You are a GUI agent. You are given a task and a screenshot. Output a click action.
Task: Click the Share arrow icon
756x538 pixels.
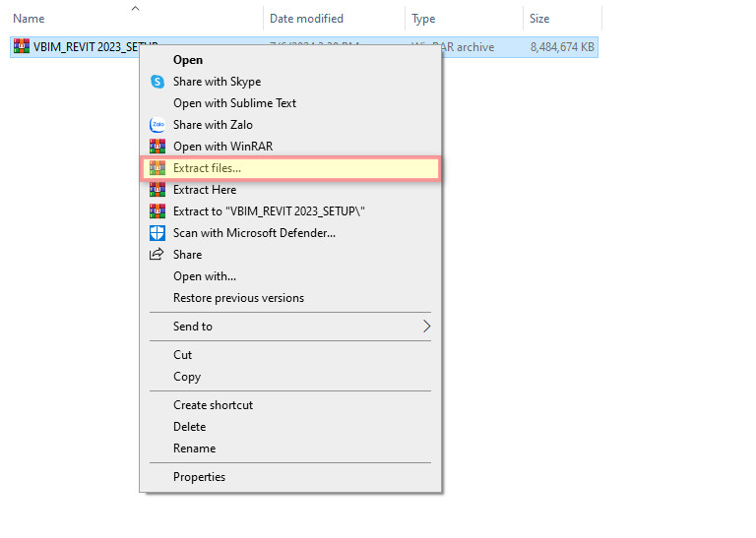(157, 255)
